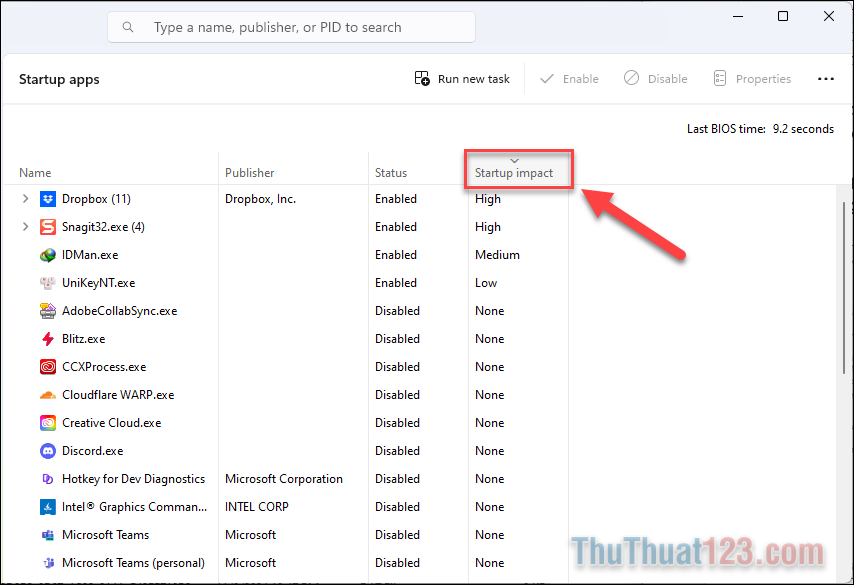Click the Cloudflare WARP.exe cloud icon
Image resolution: width=854 pixels, height=585 pixels.
[x=48, y=395]
